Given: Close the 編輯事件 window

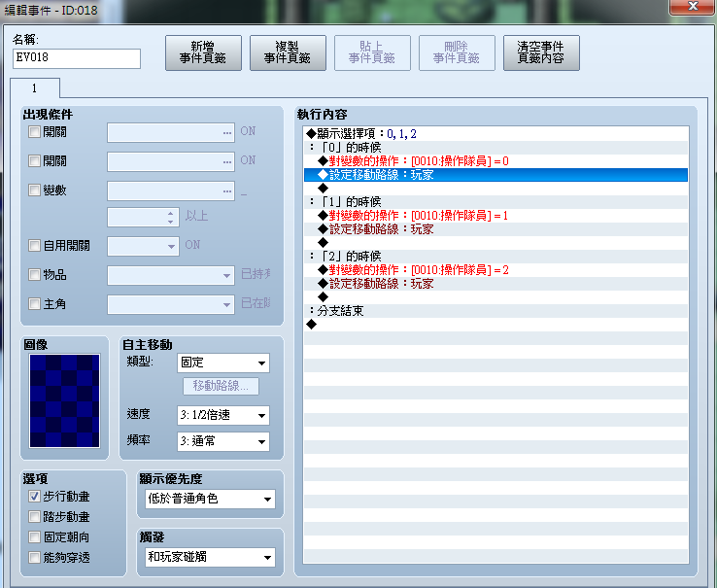Looking at the screenshot, I should (693, 7).
